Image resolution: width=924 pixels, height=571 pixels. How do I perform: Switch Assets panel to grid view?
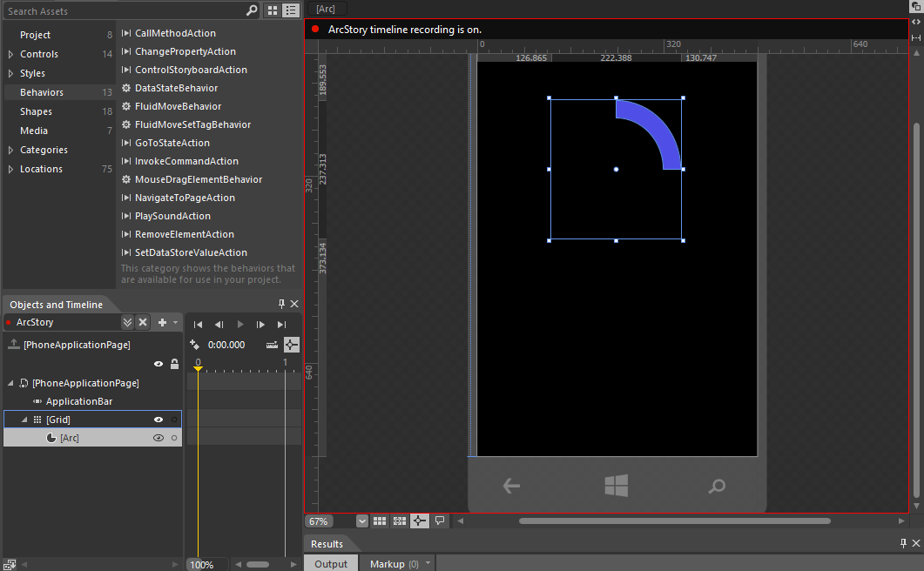coord(273,11)
